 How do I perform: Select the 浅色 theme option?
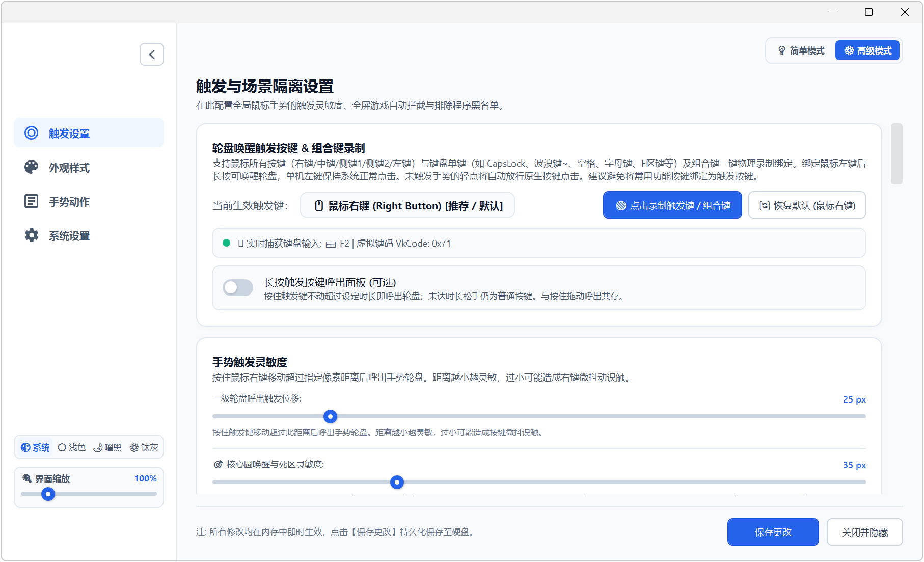click(x=72, y=447)
